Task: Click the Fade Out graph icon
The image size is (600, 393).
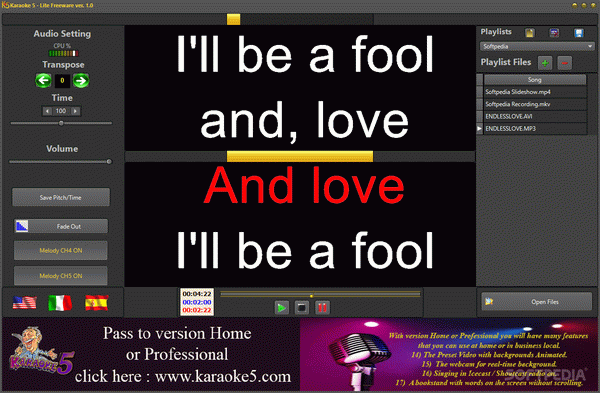Action: pyautogui.click(x=22, y=226)
